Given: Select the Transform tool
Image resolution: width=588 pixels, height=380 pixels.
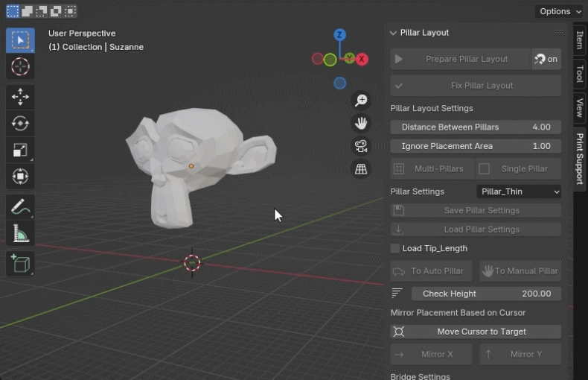Looking at the screenshot, I should tap(20, 176).
